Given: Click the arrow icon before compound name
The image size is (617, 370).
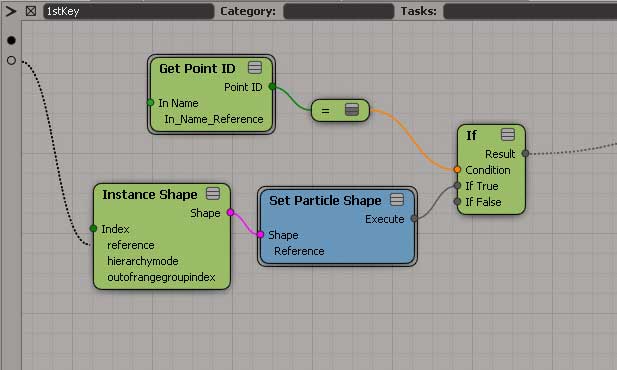Looking at the screenshot, I should 11,11.
